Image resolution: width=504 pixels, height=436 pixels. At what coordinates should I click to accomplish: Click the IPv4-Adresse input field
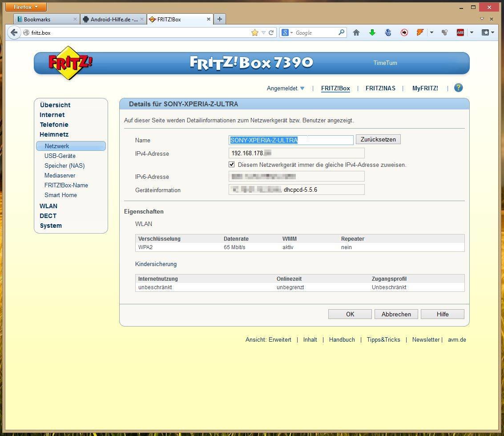[x=296, y=153]
